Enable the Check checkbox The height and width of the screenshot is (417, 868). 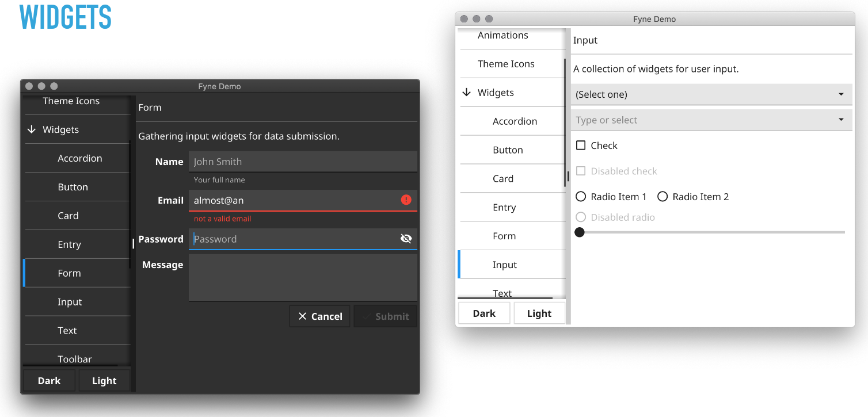pyautogui.click(x=581, y=146)
